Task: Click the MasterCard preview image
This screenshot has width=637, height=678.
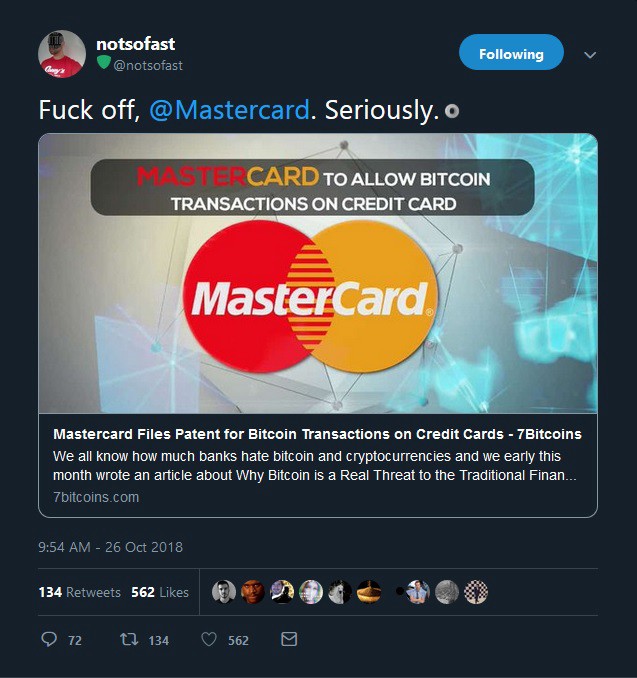Action: tap(318, 273)
